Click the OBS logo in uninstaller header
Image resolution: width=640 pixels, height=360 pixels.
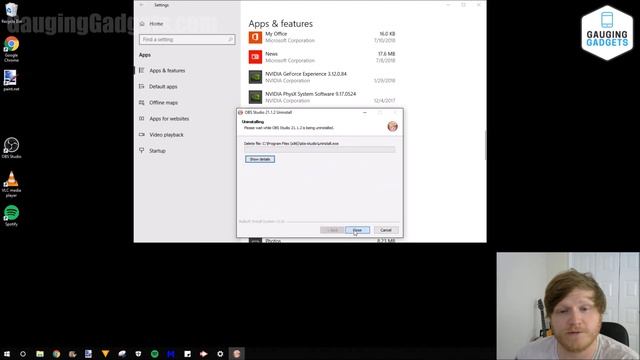393,127
